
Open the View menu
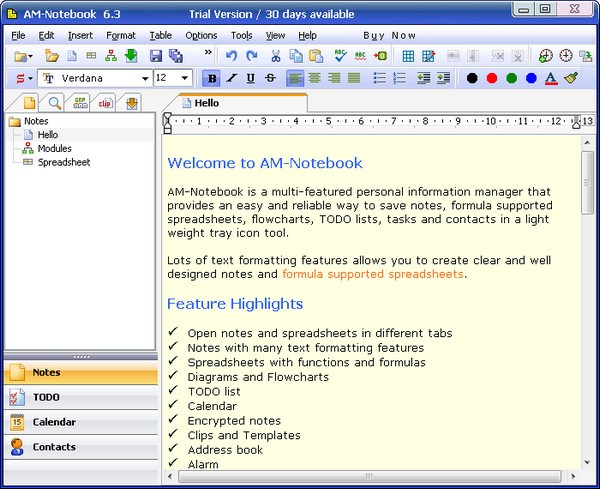276,36
